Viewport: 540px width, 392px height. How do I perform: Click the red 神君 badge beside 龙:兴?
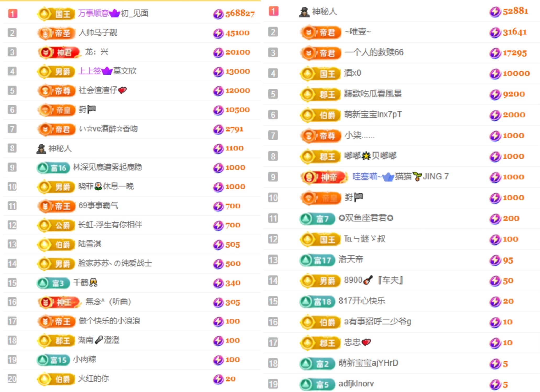[x=59, y=52]
